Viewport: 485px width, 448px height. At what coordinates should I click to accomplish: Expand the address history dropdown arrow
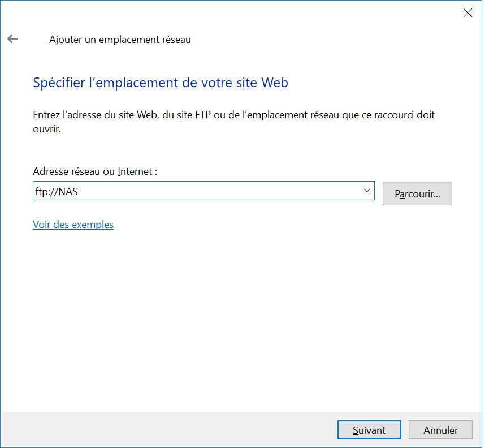click(x=367, y=191)
